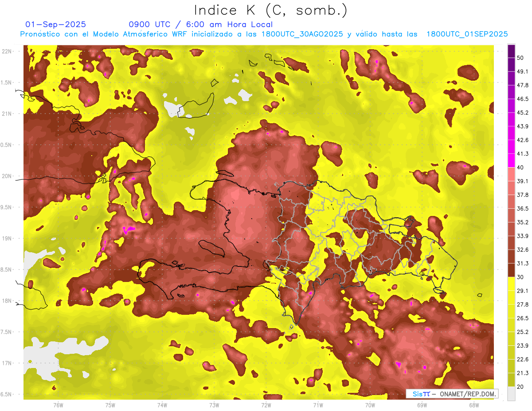Image resolution: width=532 pixels, height=411 pixels.
Task: Pick the dark brown swatch between 30 and 31.3
Action: click(x=511, y=270)
